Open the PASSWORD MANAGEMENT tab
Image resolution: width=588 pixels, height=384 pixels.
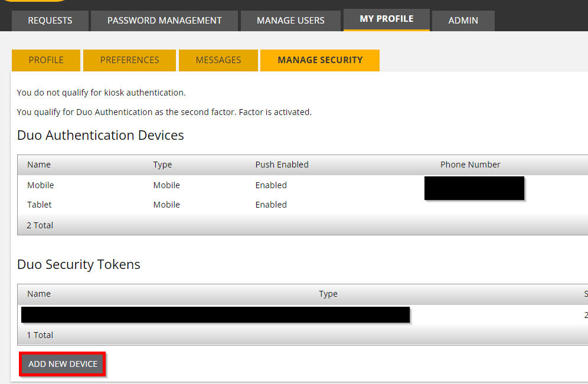point(164,21)
